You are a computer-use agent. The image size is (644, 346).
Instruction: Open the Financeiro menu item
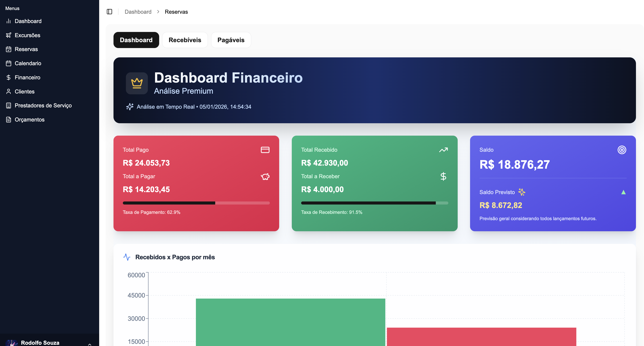click(x=27, y=77)
